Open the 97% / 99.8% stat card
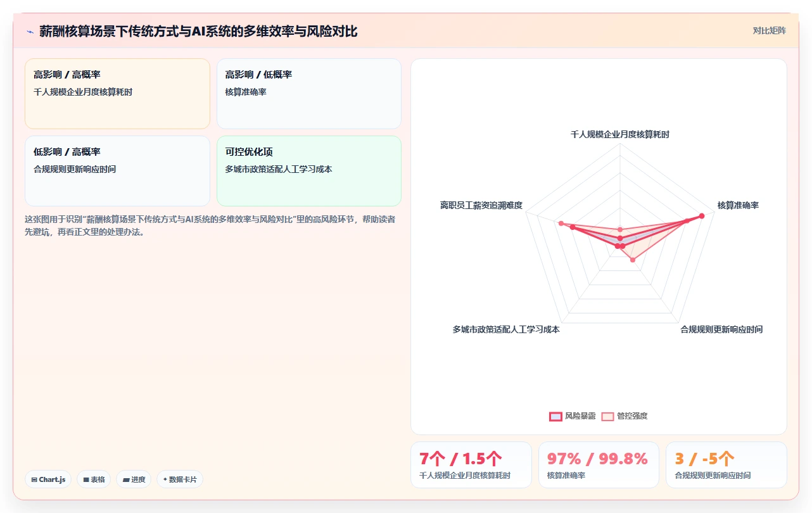 [x=599, y=465]
